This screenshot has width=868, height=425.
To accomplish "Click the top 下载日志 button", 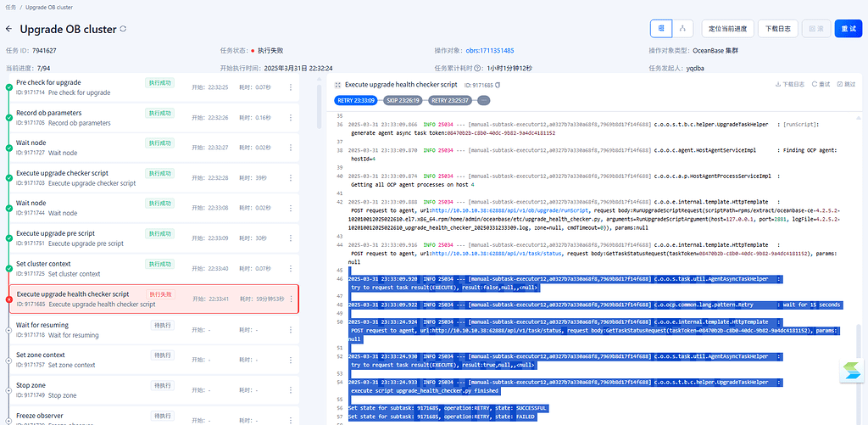I will tap(777, 28).
